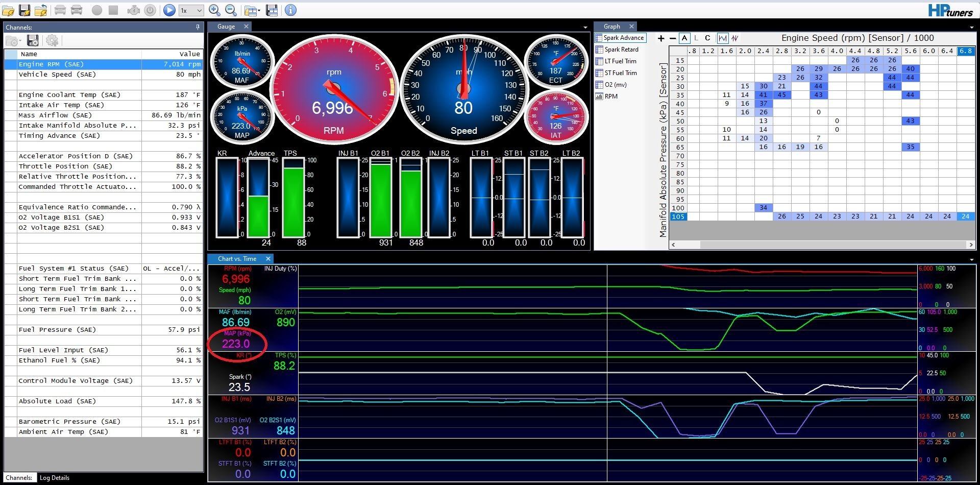Select the Chart vs. Time tab

237,259
